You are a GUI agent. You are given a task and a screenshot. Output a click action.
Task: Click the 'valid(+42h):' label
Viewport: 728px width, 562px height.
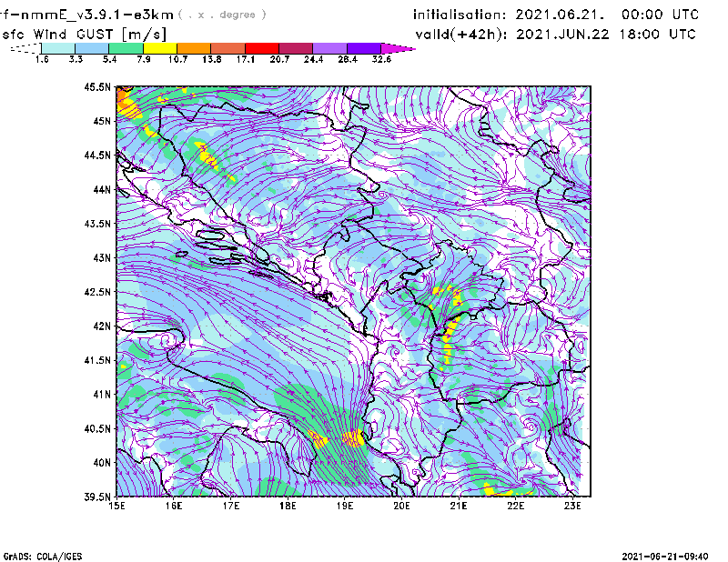[461, 35]
